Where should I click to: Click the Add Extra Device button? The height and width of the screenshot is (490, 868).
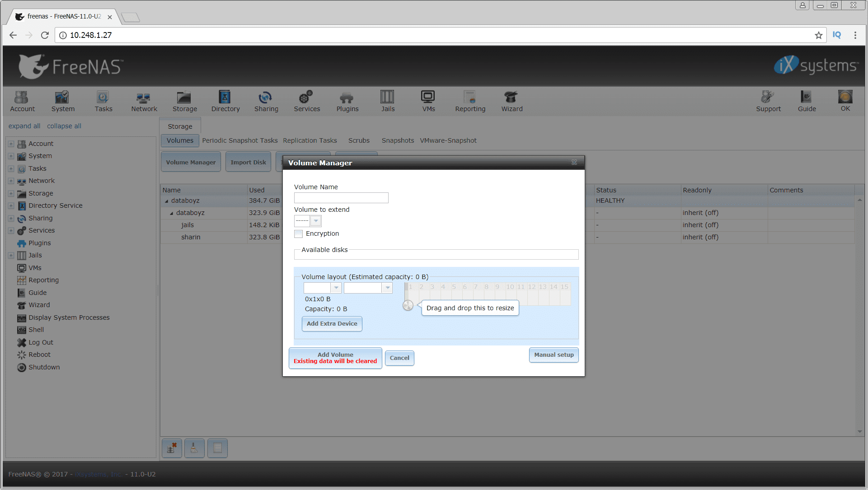coord(332,323)
